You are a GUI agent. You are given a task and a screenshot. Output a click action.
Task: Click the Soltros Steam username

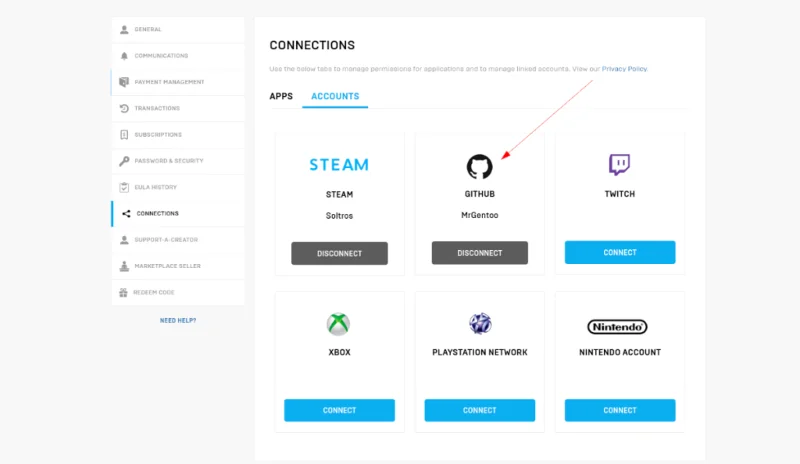click(x=339, y=216)
